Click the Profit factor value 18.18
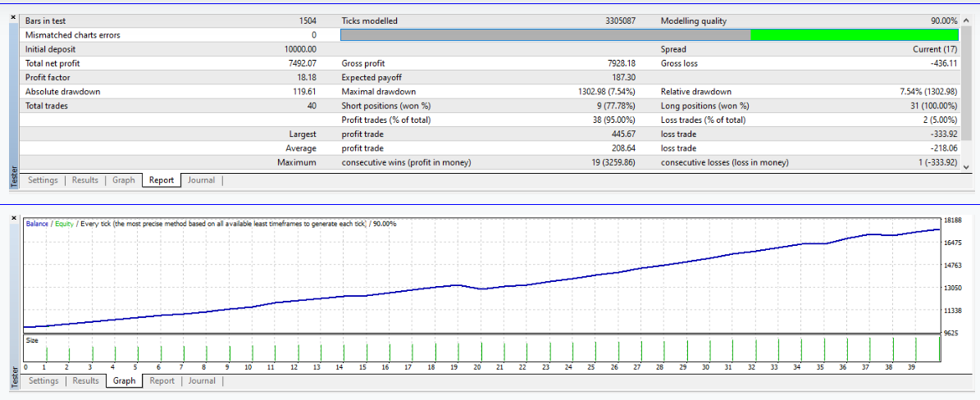 (x=305, y=78)
